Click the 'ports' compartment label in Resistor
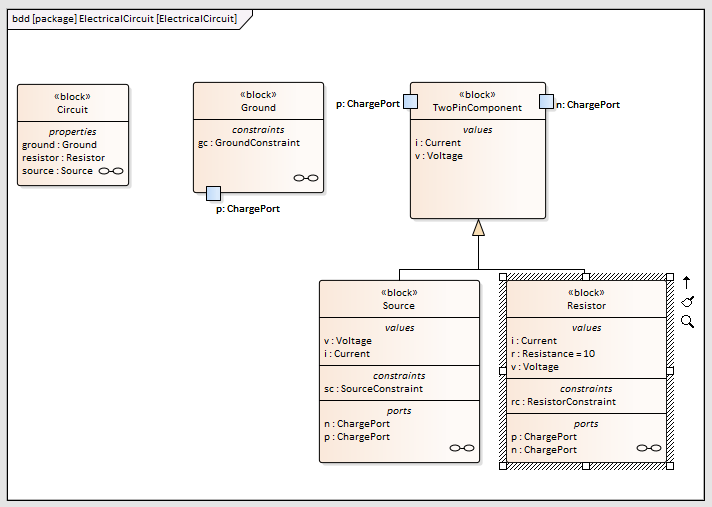This screenshot has height=507, width=712. 586,424
